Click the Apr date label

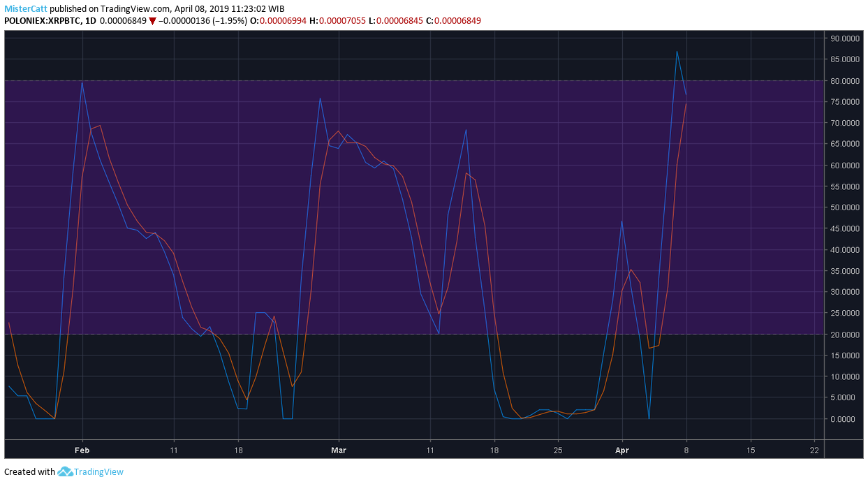point(622,450)
